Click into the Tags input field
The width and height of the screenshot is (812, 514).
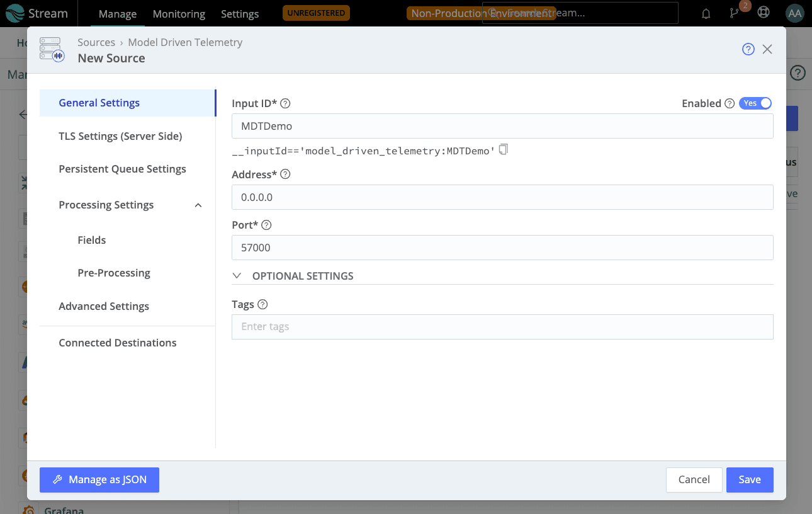[x=502, y=327]
